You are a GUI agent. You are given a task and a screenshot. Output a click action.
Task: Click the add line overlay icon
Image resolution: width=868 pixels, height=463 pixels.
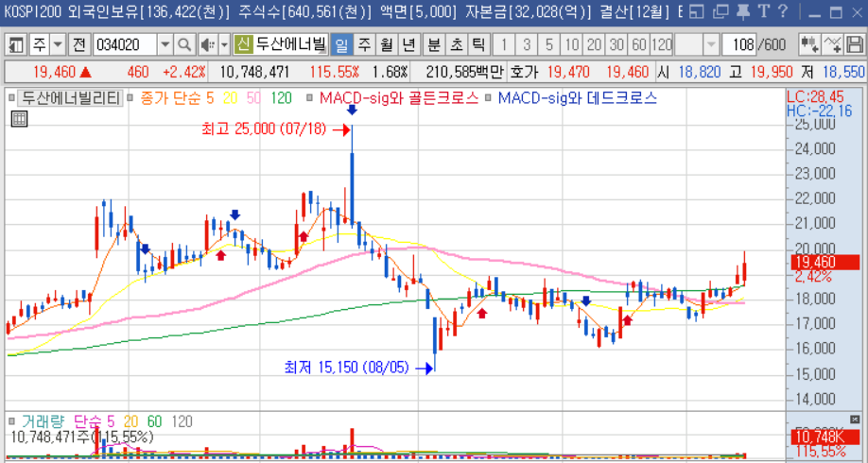pos(833,45)
